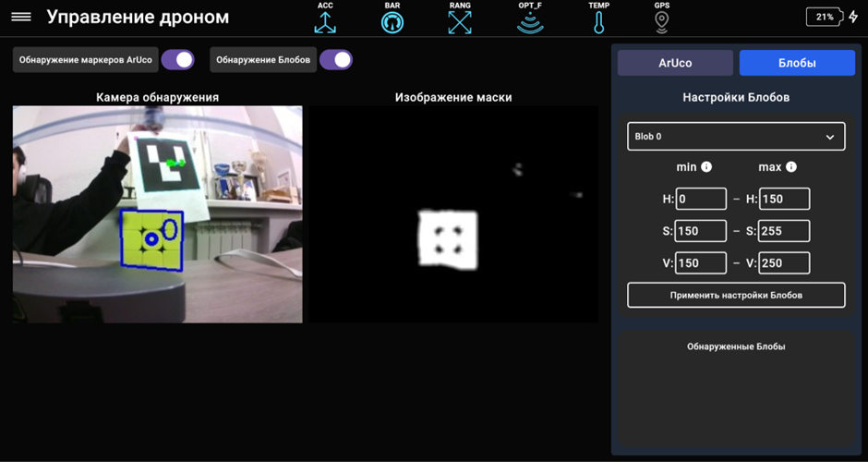Click the RANG rangefinder sensor icon
The width and height of the screenshot is (868, 462).
pyautogui.click(x=460, y=22)
